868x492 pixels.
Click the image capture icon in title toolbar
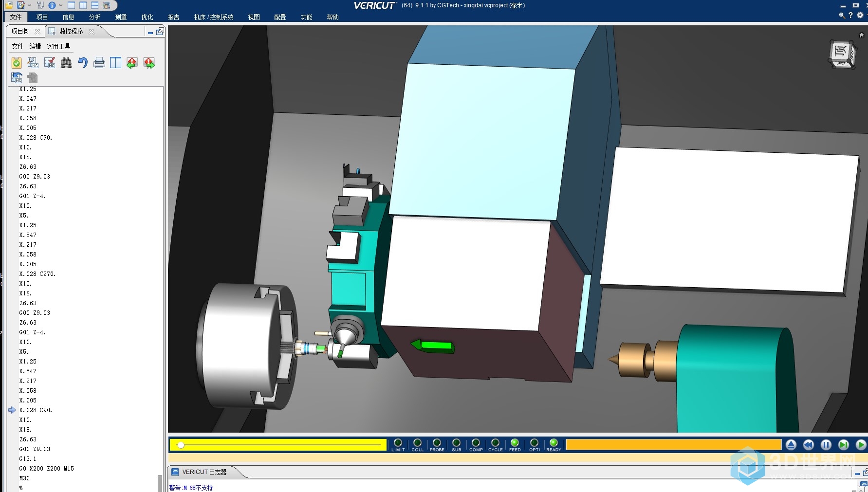coord(107,5)
